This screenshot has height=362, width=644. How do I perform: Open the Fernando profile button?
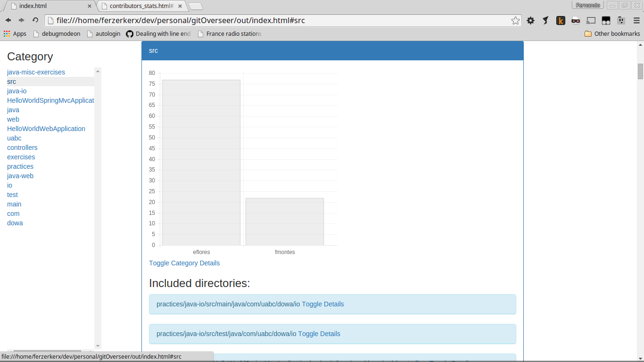pyautogui.click(x=587, y=5)
